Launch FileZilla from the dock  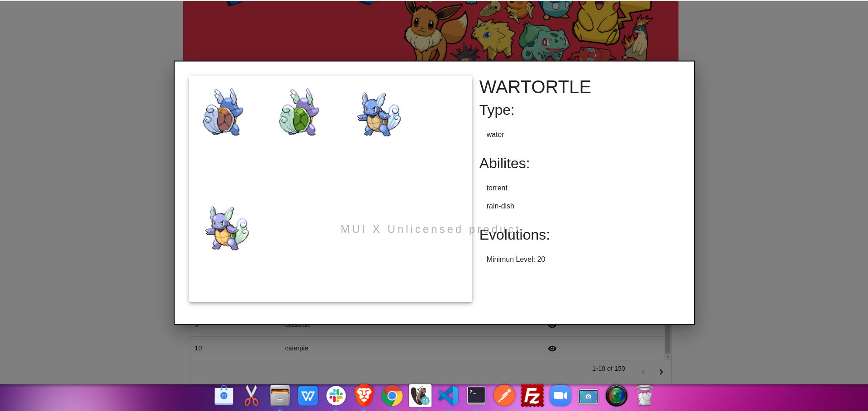coord(532,396)
